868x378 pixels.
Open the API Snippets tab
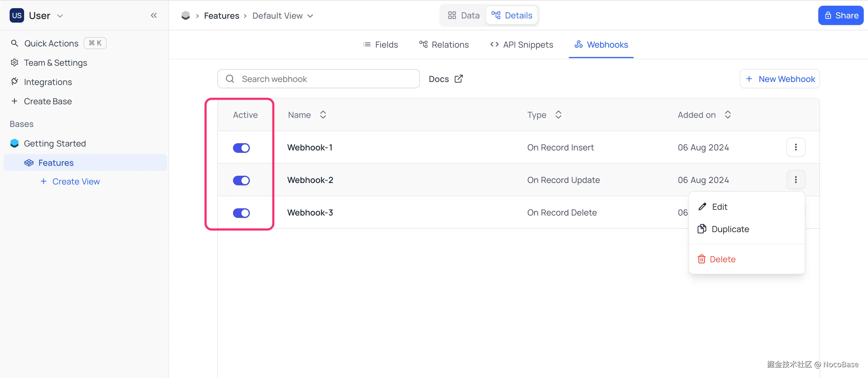[x=522, y=45]
